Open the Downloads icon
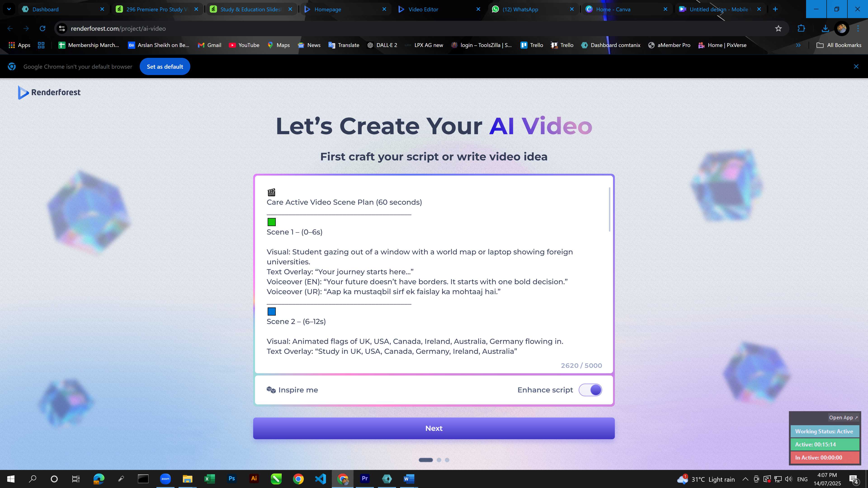Image resolution: width=868 pixels, height=488 pixels. coord(825,29)
